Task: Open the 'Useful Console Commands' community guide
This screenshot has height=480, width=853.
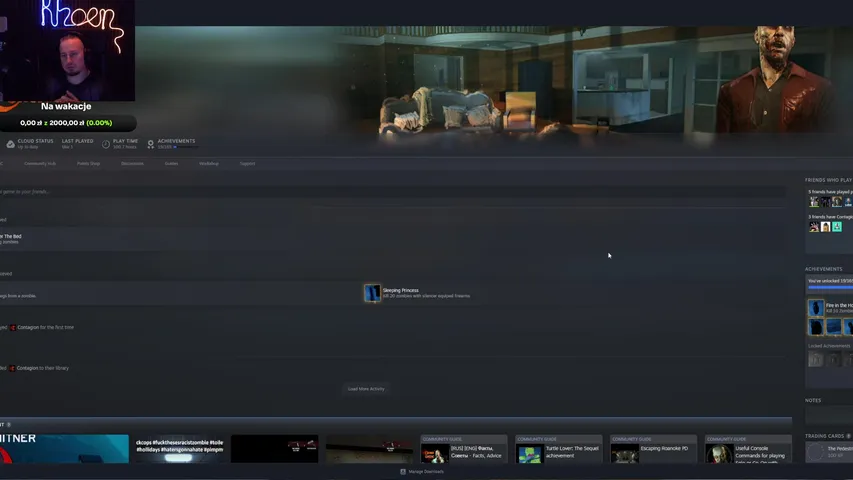Action: [748, 450]
